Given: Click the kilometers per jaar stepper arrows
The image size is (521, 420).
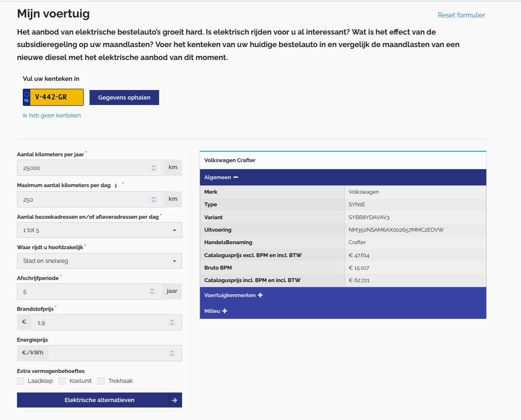Looking at the screenshot, I should (x=154, y=168).
